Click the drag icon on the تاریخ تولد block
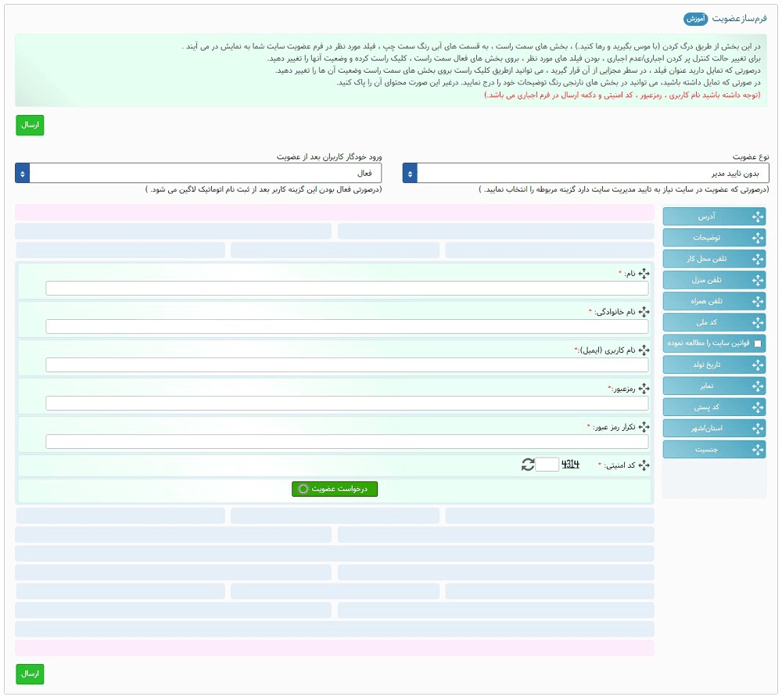Image resolution: width=782 pixels, height=700 pixels. (757, 364)
